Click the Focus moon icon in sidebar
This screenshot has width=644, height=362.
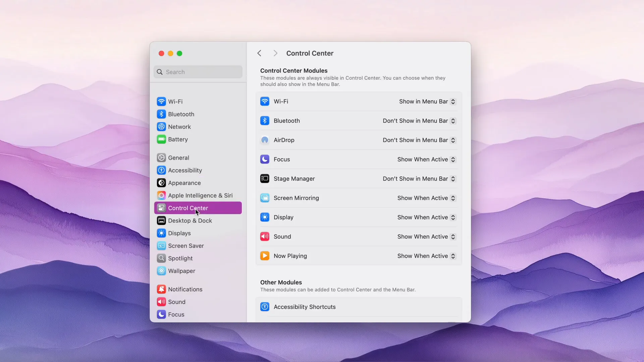pyautogui.click(x=161, y=314)
